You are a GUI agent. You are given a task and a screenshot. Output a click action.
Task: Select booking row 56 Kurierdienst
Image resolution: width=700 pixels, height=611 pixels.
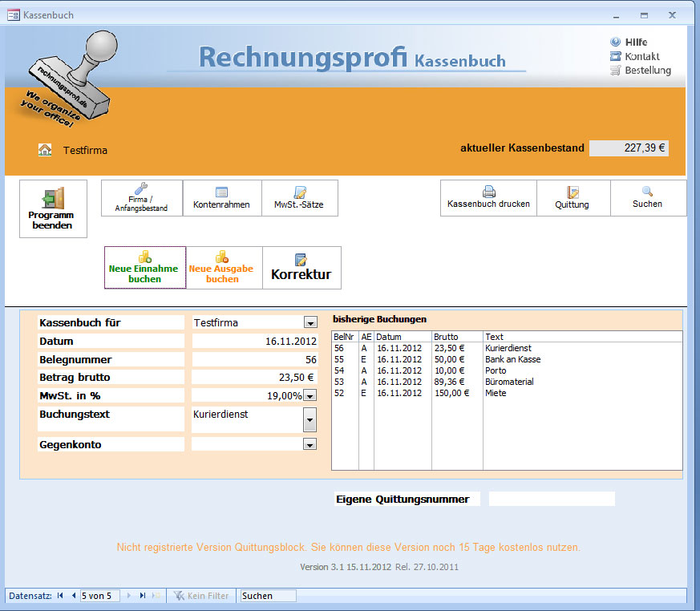click(x=507, y=348)
